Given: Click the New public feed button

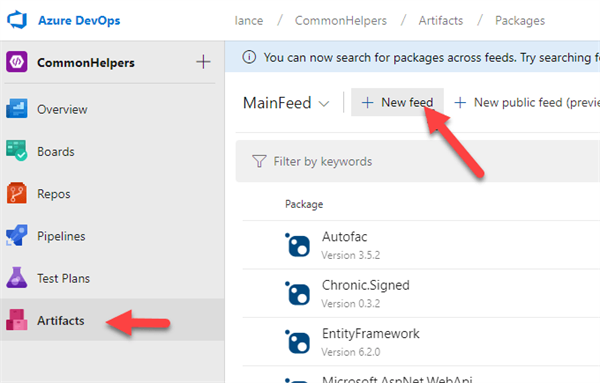Looking at the screenshot, I should coord(526,102).
